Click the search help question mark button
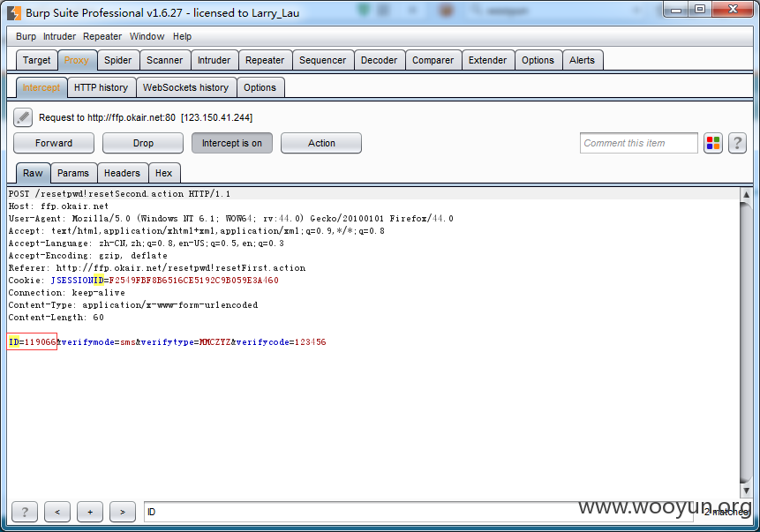 coord(25,512)
